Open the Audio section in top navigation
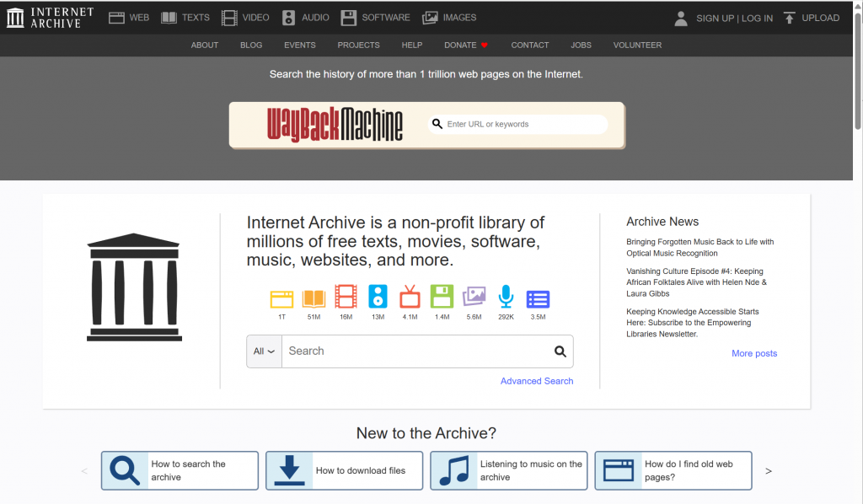Viewport: 863px width, 504px height. [x=305, y=18]
